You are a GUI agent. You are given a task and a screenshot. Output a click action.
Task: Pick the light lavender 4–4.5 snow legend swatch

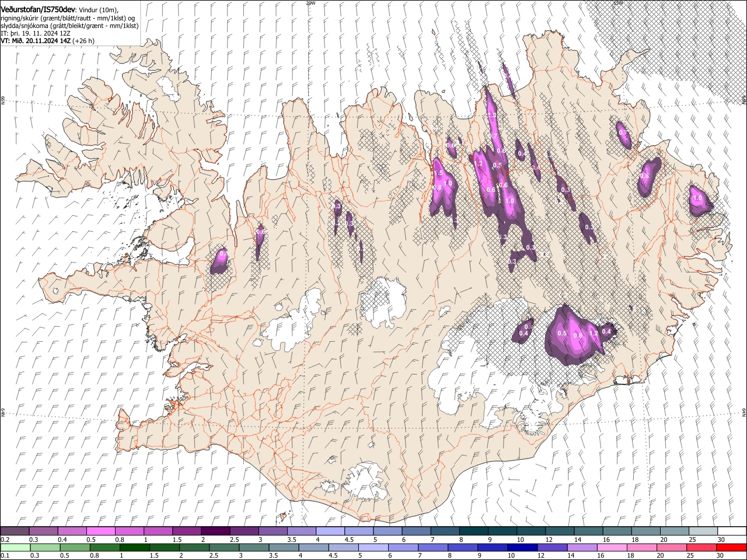330,531
